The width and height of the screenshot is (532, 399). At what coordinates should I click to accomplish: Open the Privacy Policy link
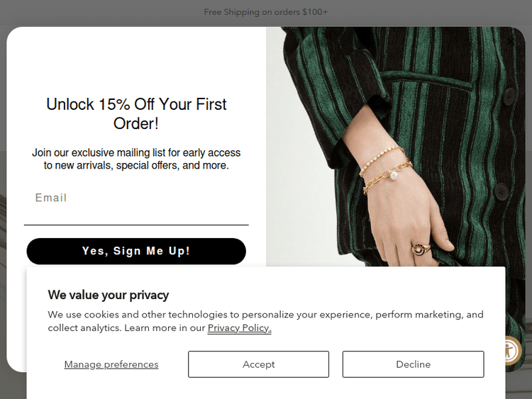(x=239, y=328)
